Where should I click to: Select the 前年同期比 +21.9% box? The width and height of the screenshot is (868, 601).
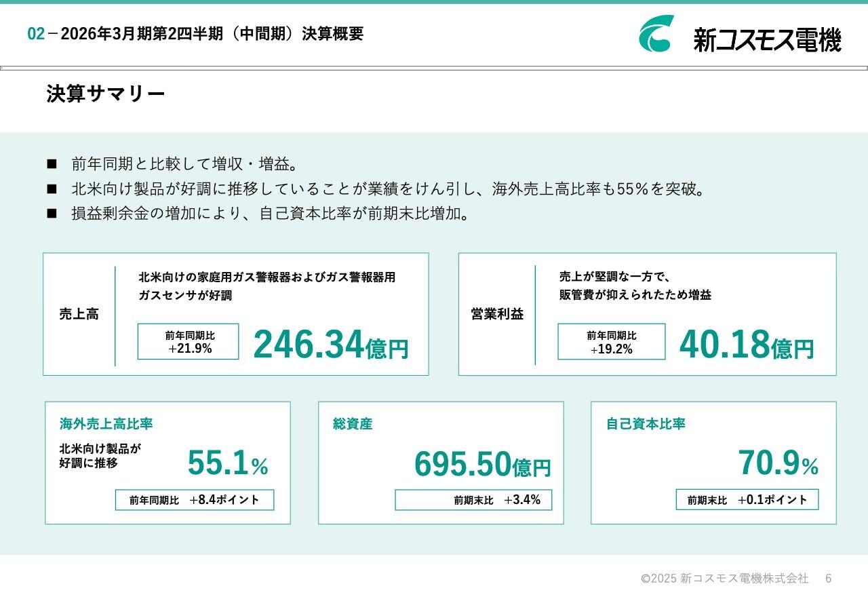click(189, 342)
